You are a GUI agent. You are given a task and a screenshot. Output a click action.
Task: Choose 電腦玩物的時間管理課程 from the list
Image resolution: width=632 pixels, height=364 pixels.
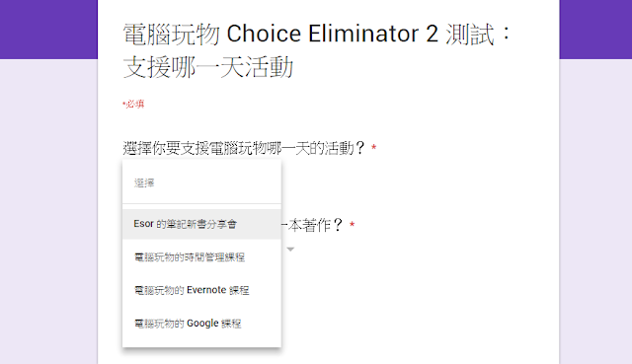pos(201,256)
